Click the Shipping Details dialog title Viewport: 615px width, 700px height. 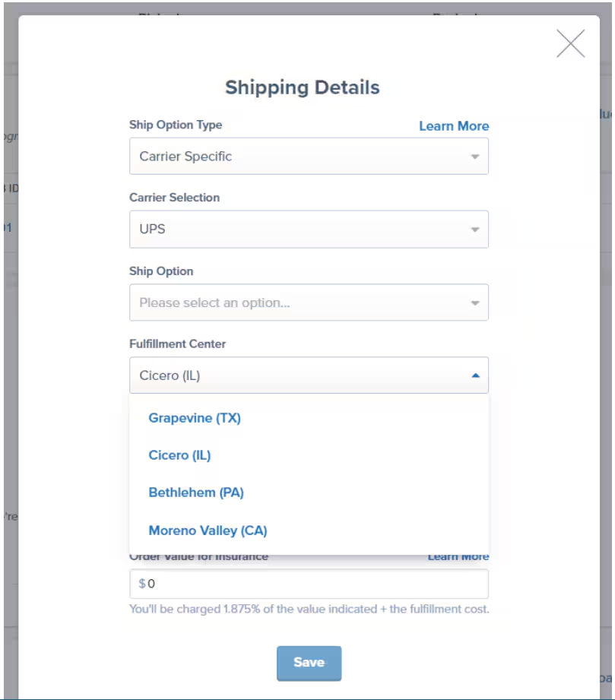coord(309,87)
